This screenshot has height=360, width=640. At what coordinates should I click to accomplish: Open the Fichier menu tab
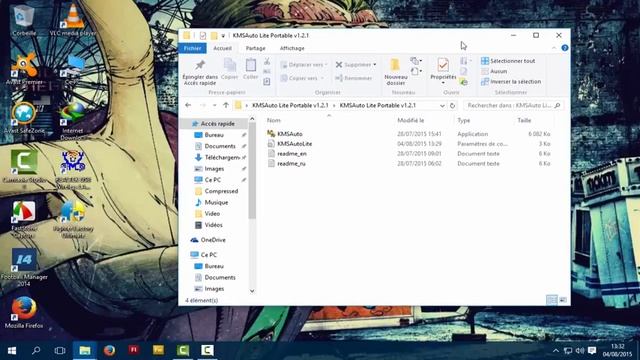coord(192,48)
